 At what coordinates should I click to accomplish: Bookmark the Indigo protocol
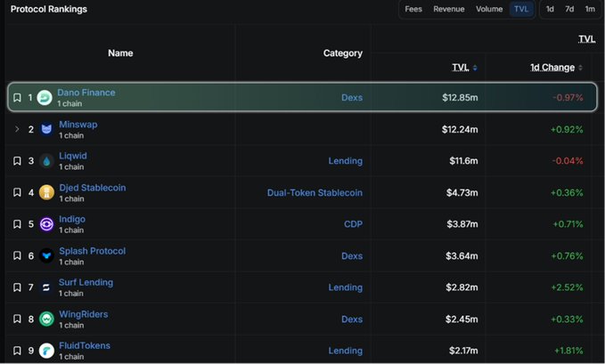(x=17, y=224)
